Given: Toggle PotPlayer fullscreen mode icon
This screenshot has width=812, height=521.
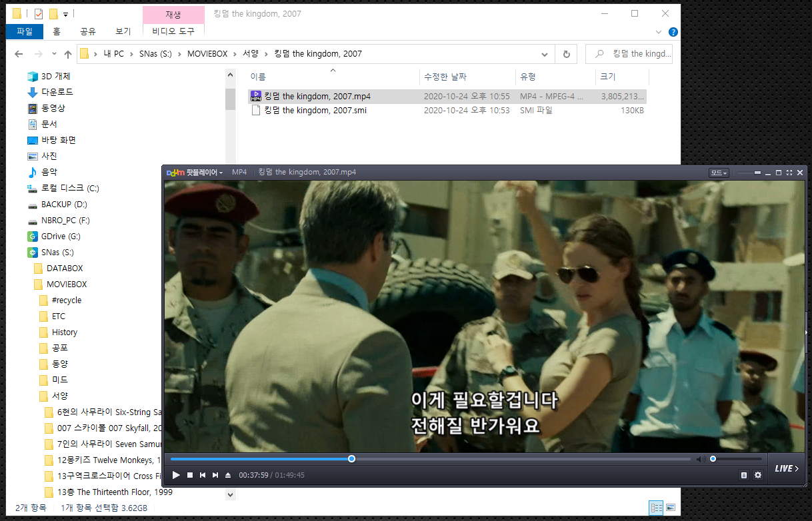Looking at the screenshot, I should (789, 173).
